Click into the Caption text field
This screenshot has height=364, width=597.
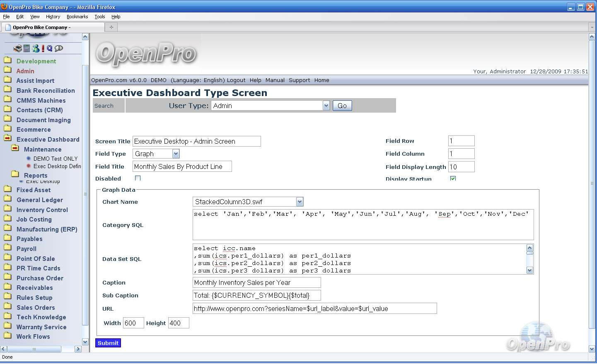pyautogui.click(x=256, y=282)
